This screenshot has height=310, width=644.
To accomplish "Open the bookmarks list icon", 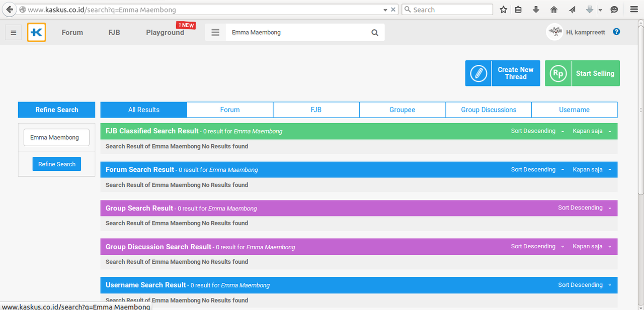I will click(518, 10).
